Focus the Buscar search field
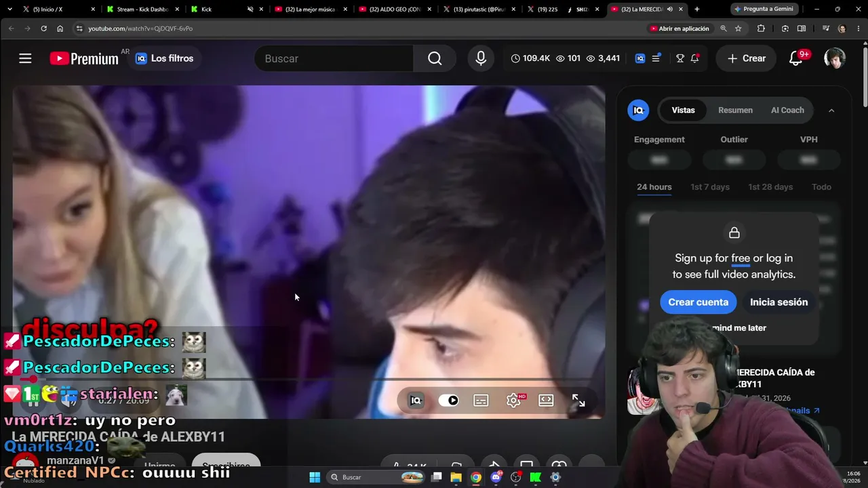The image size is (868, 488). click(334, 58)
